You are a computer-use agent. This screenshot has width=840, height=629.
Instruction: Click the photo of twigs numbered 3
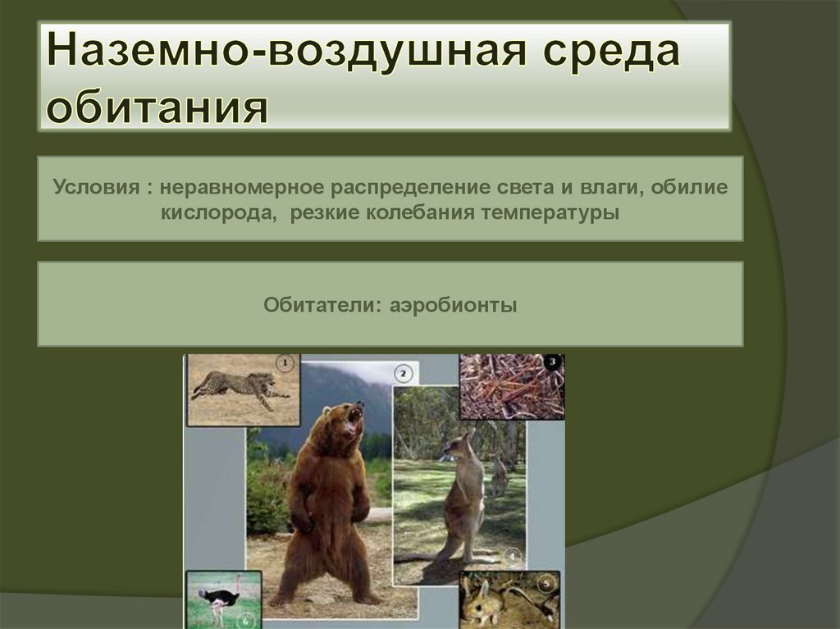pos(512,387)
